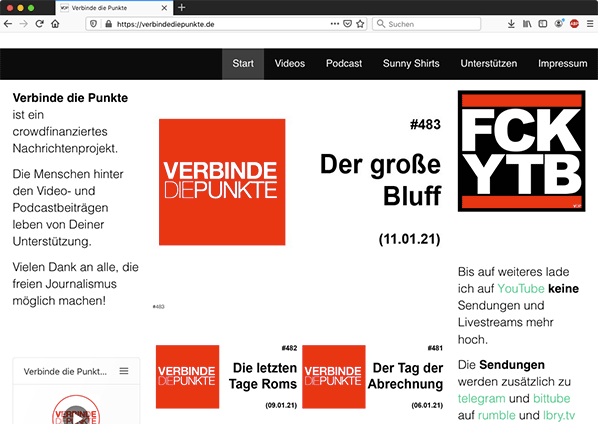The image size is (598, 424).
Task: Open the Impressum navigation item
Action: pyautogui.click(x=563, y=63)
